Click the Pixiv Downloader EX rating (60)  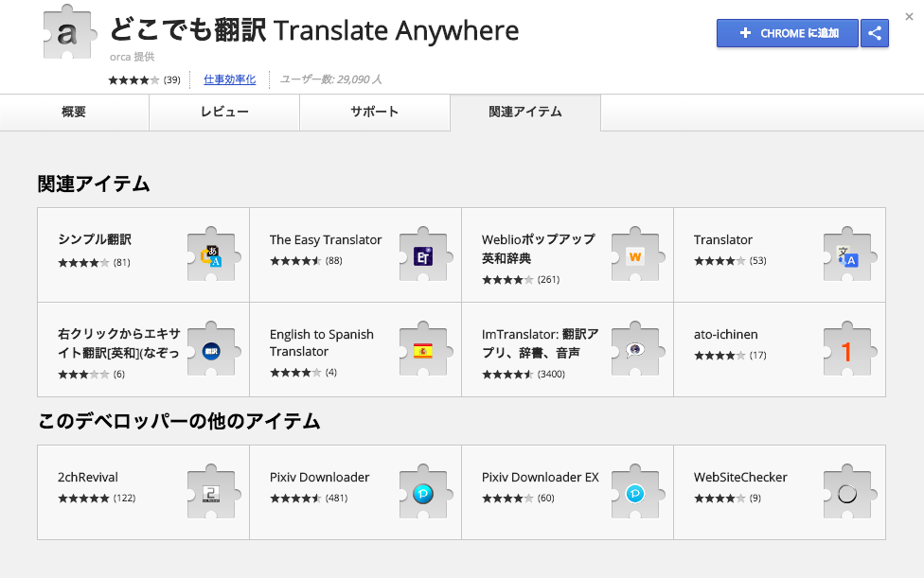click(x=518, y=499)
